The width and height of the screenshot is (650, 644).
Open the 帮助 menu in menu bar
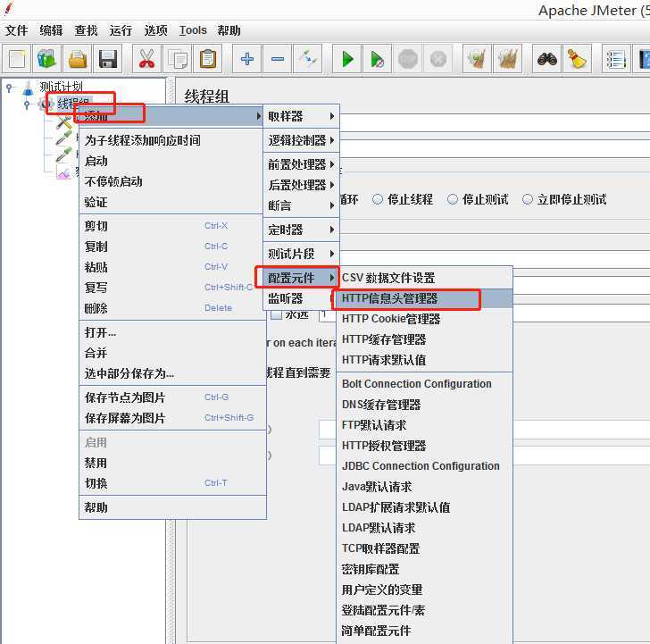(229, 30)
